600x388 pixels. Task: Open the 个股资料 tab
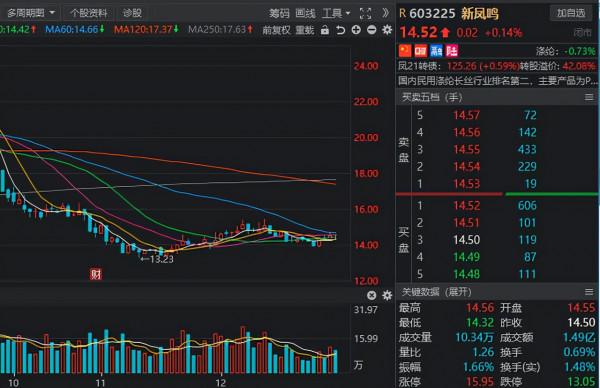pos(88,13)
